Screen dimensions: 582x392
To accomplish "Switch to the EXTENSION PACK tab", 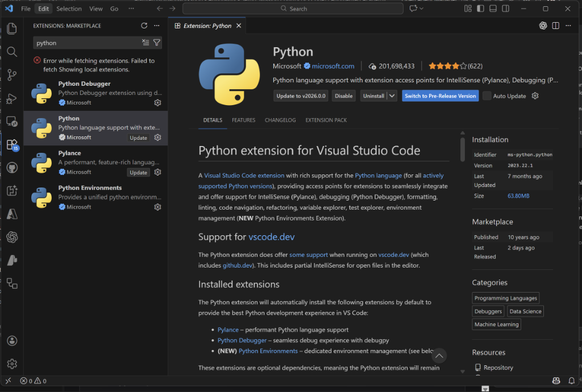I will point(326,120).
